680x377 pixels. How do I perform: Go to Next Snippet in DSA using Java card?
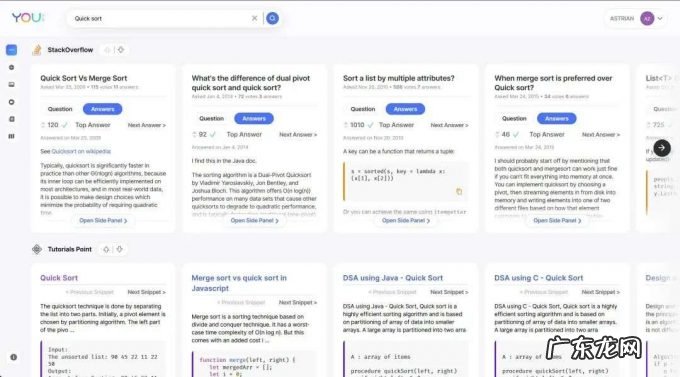(449, 292)
